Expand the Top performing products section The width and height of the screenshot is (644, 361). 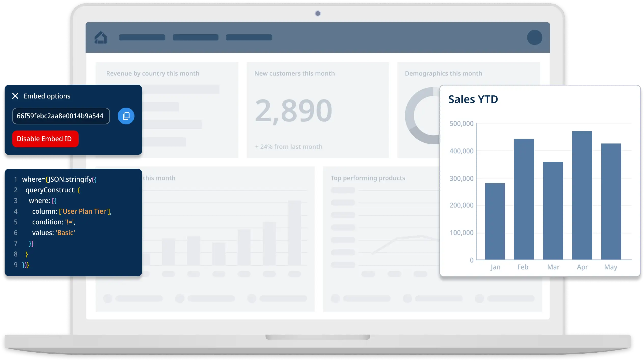tap(368, 178)
